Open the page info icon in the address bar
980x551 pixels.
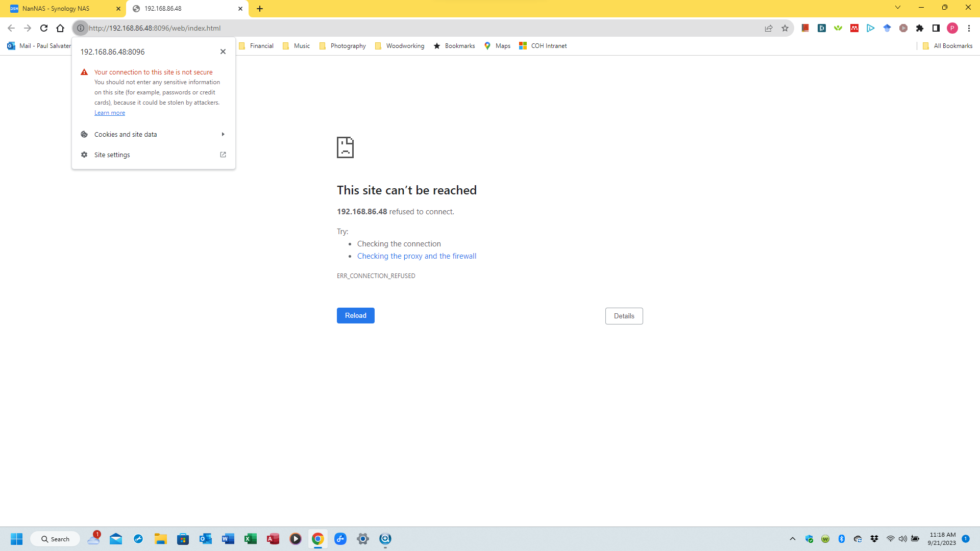(x=81, y=28)
